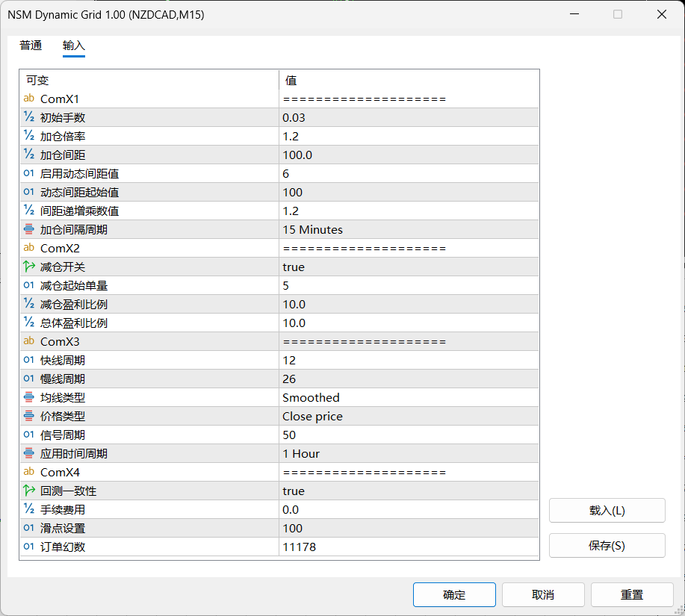
Task: Click the integer icon beside 订单幻数
Action: coord(29,547)
